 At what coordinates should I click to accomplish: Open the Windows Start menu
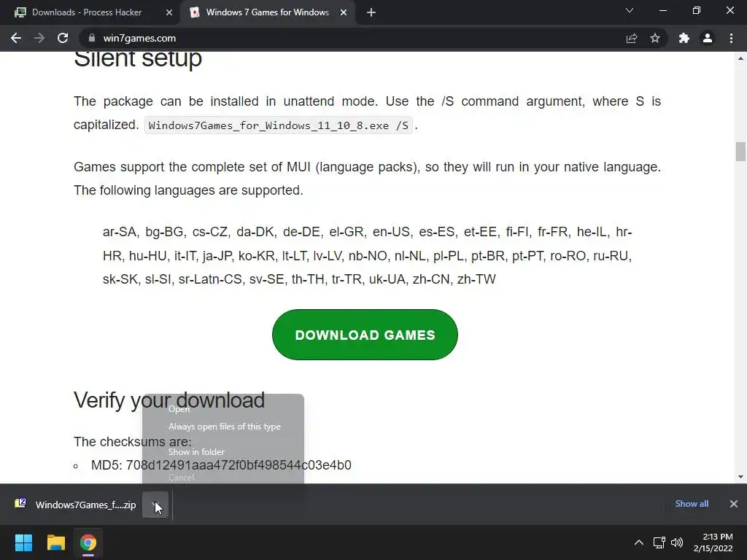(x=23, y=542)
